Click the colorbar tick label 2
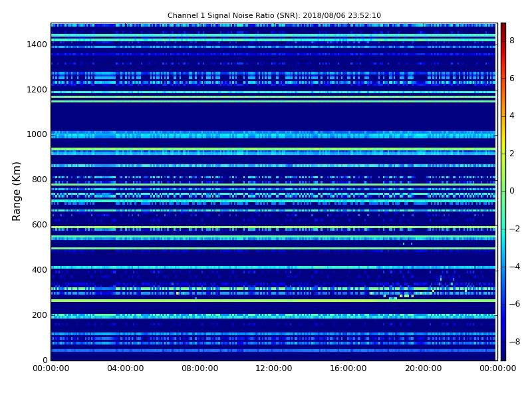 tap(512, 154)
